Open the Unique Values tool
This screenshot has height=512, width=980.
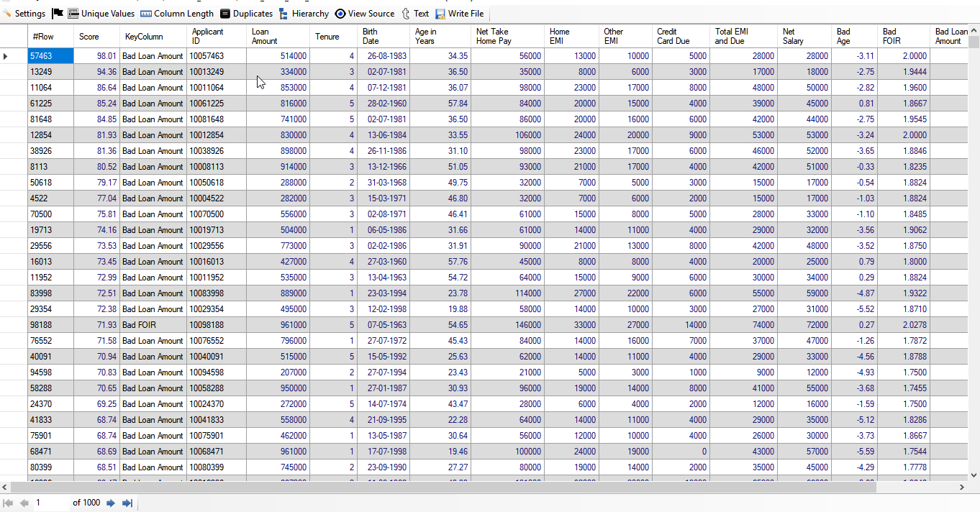pos(101,14)
